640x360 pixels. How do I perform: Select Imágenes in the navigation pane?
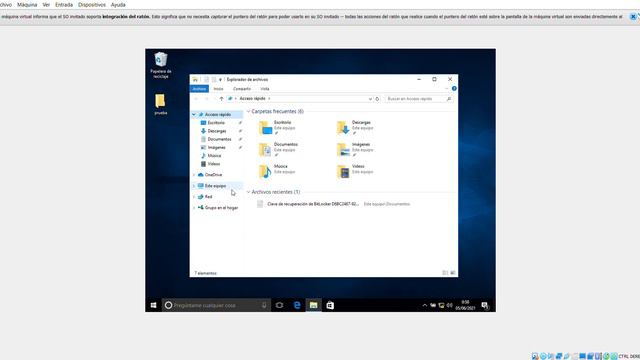216,147
